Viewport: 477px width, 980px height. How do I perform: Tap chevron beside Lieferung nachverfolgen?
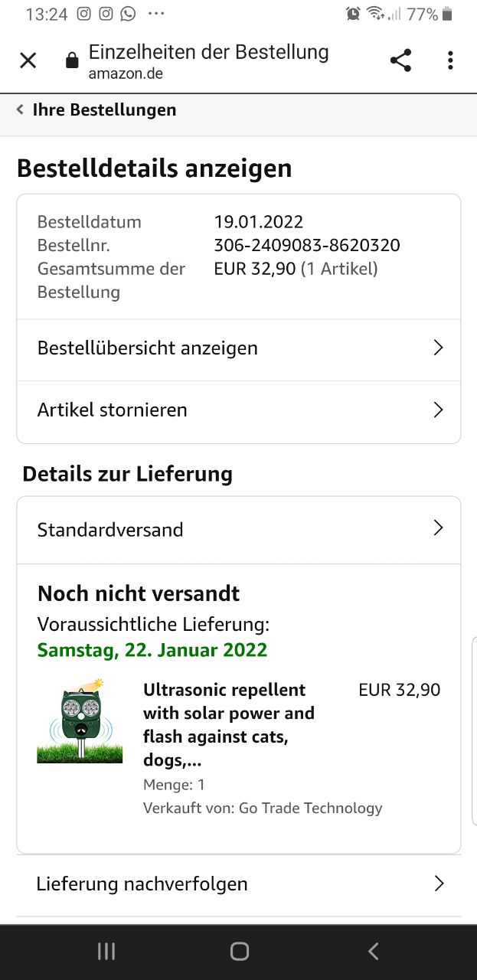pyautogui.click(x=439, y=884)
